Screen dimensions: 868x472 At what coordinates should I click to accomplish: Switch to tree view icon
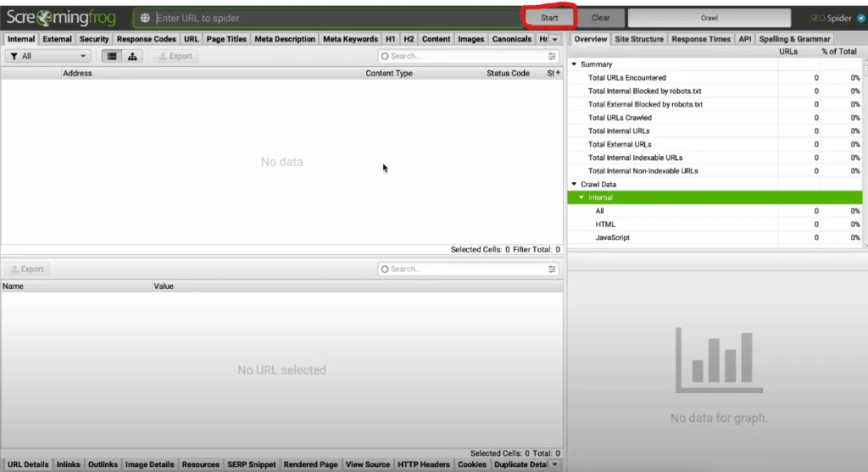(x=132, y=57)
